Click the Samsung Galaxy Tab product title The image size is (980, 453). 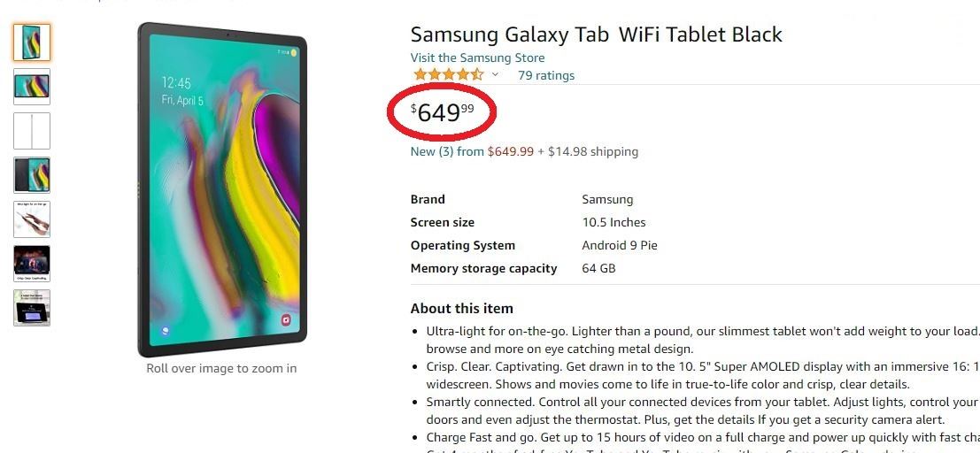[x=596, y=35]
